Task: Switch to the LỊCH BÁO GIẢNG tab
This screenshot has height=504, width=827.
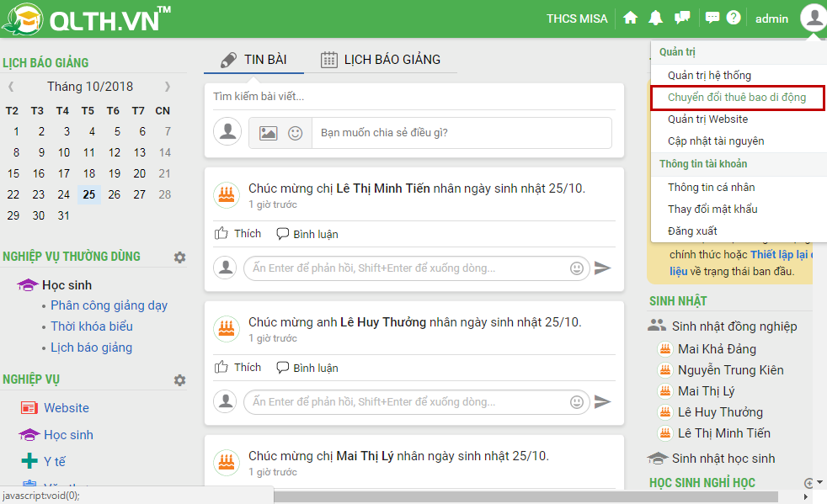Action: tap(381, 60)
